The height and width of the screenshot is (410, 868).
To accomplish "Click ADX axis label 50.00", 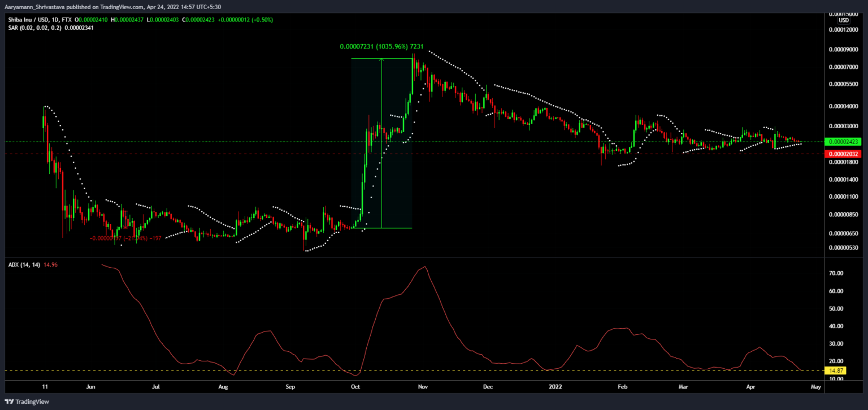I will tap(836, 309).
